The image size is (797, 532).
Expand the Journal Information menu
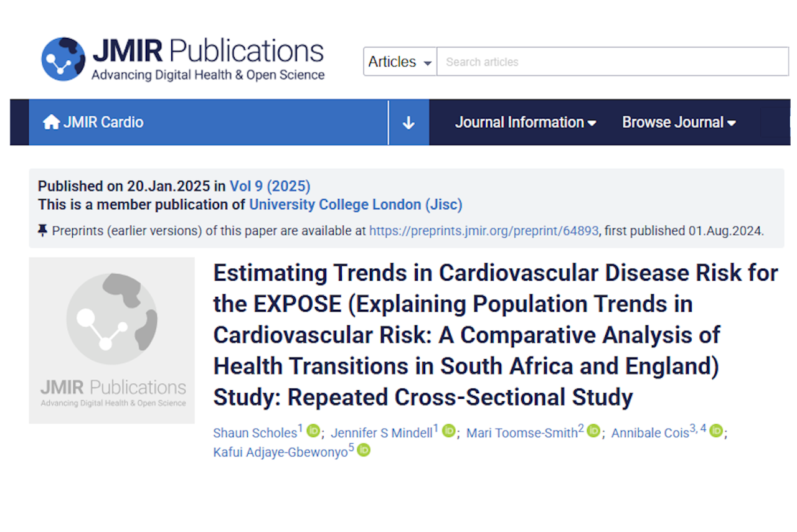click(526, 123)
